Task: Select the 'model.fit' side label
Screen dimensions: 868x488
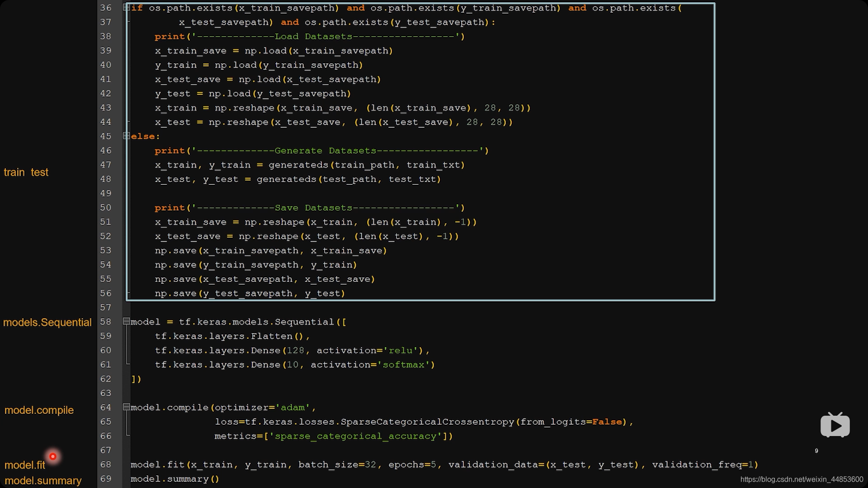Action: [x=25, y=465]
